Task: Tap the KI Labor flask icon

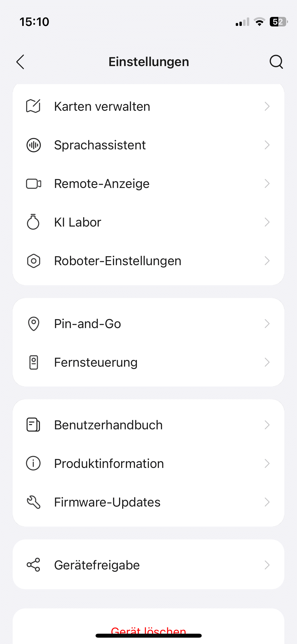Action: click(33, 222)
